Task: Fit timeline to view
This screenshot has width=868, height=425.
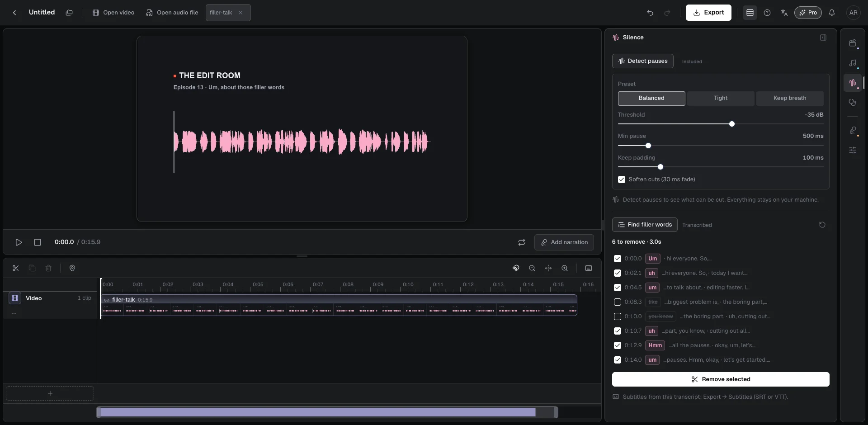Action: coord(548,268)
